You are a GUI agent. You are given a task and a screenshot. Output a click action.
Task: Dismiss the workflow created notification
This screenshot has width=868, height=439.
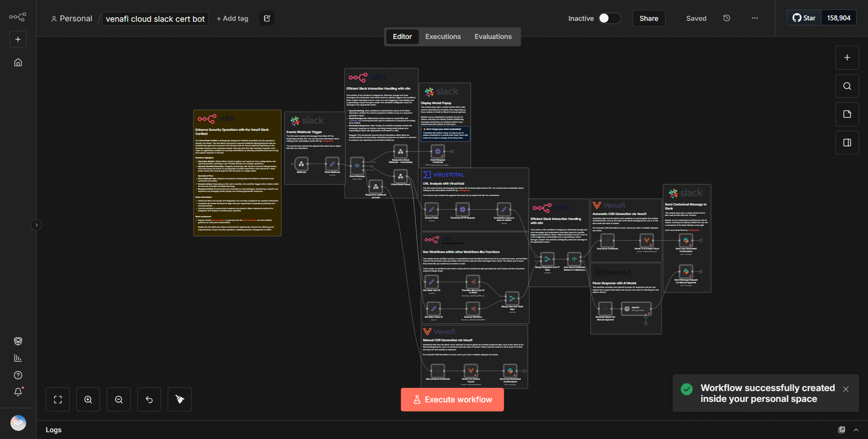(x=846, y=389)
